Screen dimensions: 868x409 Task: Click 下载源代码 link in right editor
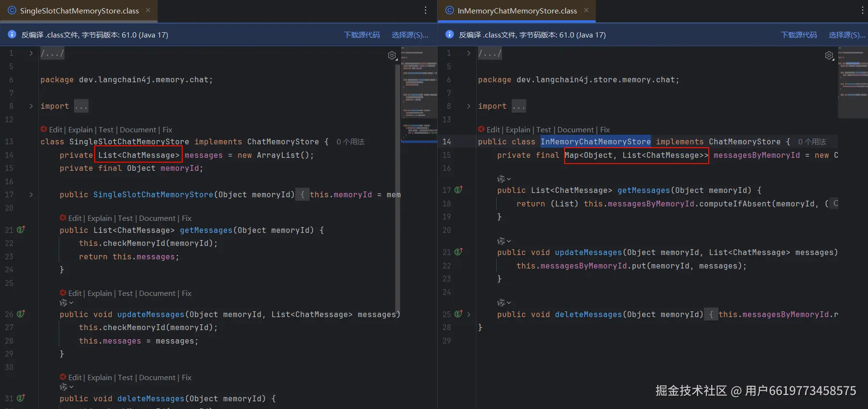799,35
